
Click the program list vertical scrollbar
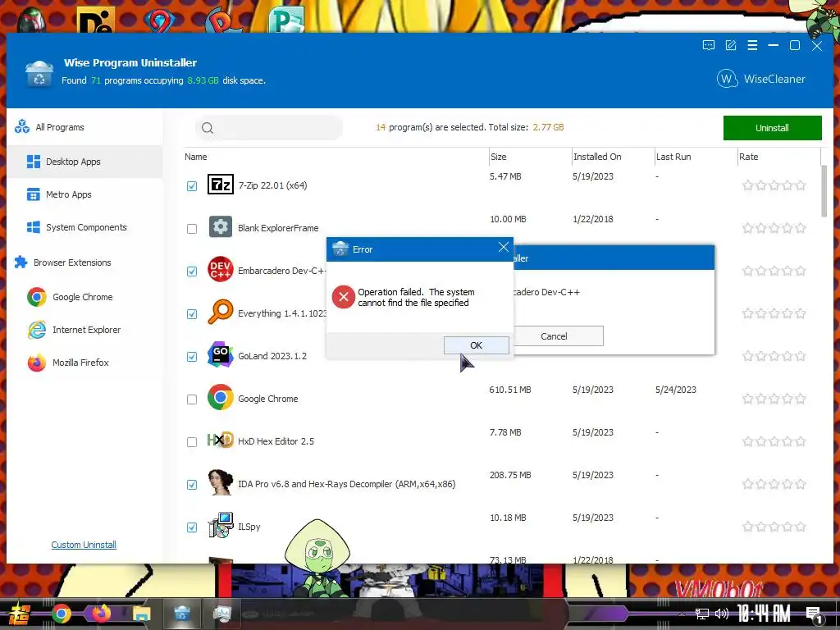coord(824,190)
